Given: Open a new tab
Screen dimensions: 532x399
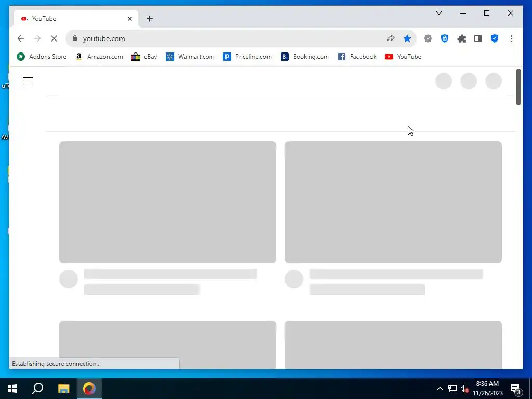Looking at the screenshot, I should [150, 19].
